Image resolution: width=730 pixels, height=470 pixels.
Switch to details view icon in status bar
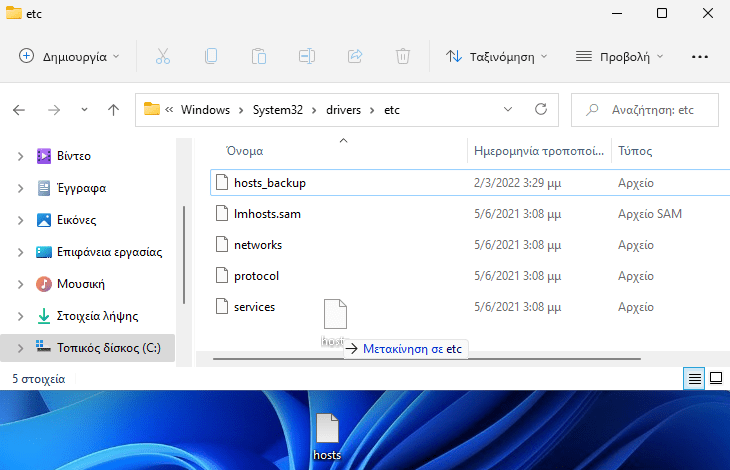[x=694, y=379]
